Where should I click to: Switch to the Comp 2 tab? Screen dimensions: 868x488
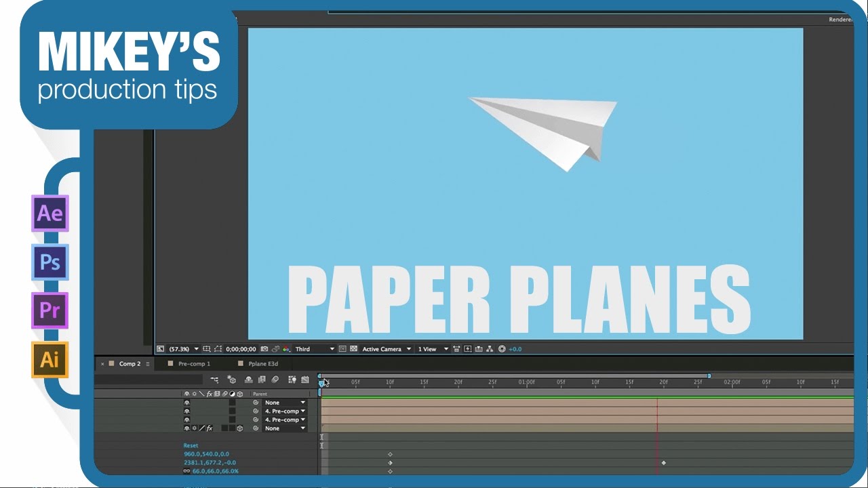(130, 364)
